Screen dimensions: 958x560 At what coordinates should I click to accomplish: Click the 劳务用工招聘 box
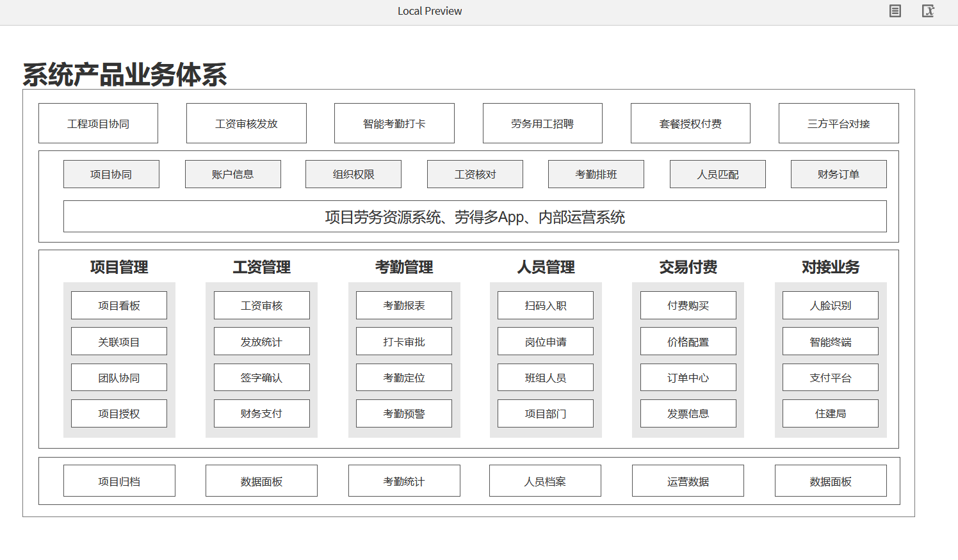(x=542, y=124)
